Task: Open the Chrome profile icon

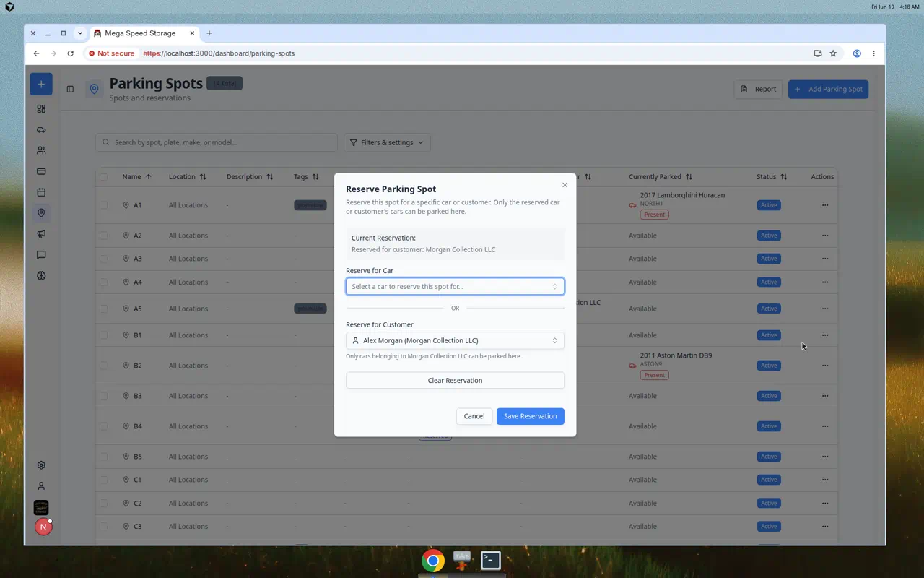Action: click(x=857, y=53)
